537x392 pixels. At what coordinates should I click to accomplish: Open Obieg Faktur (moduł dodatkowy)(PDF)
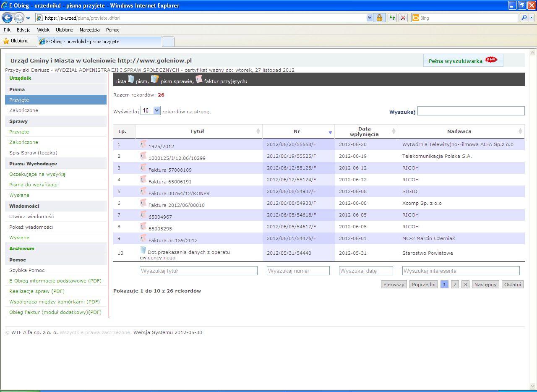click(55, 312)
